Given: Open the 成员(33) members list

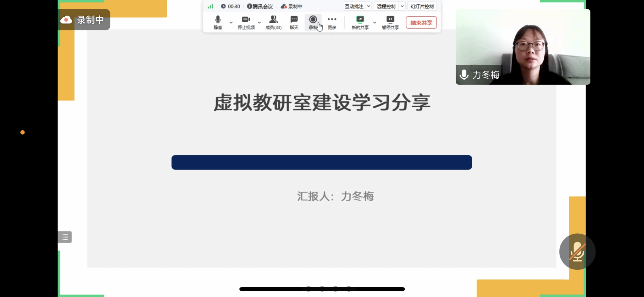Looking at the screenshot, I should [x=273, y=22].
